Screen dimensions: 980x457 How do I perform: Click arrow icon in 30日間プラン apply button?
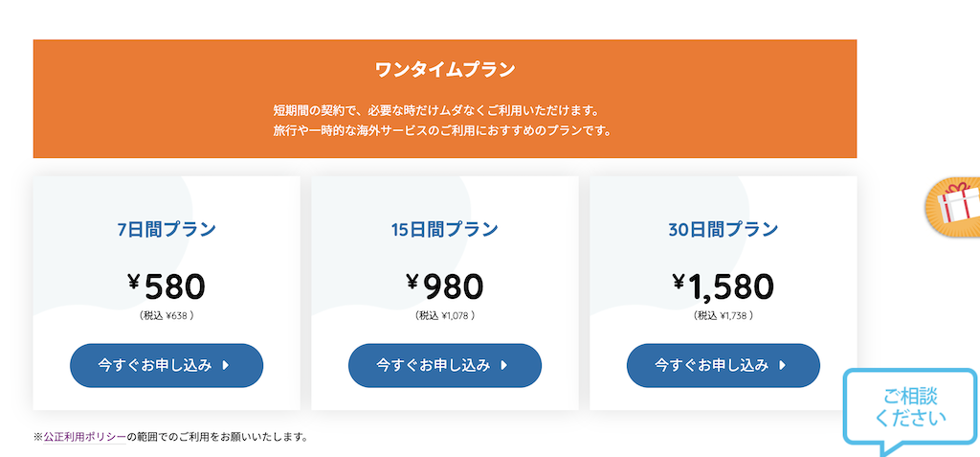782,365
